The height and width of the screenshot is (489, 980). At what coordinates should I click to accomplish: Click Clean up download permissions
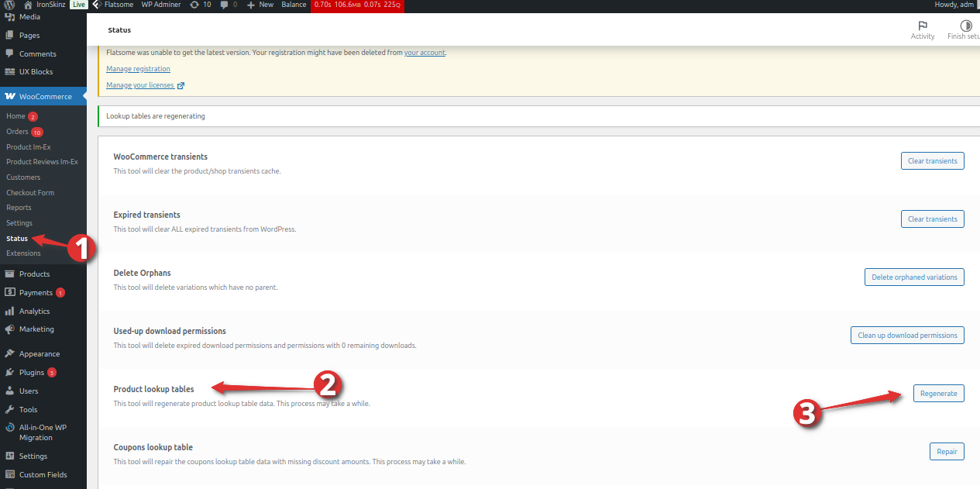point(907,336)
